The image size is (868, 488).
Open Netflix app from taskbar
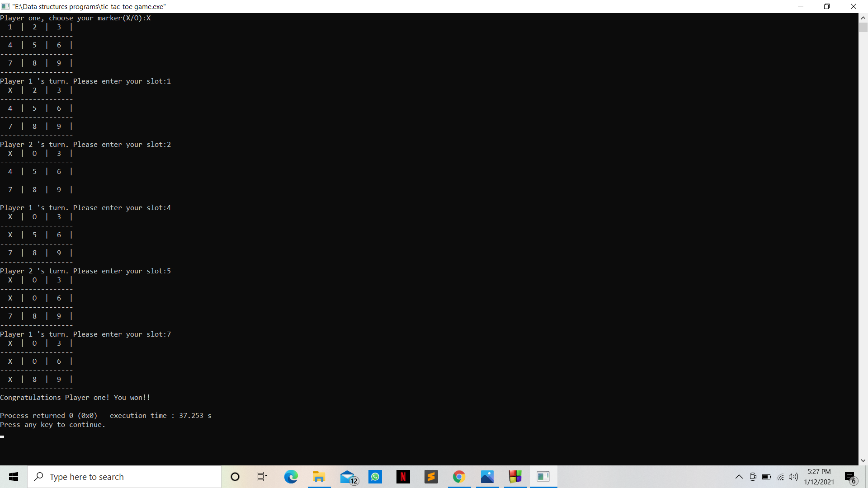[x=403, y=477]
